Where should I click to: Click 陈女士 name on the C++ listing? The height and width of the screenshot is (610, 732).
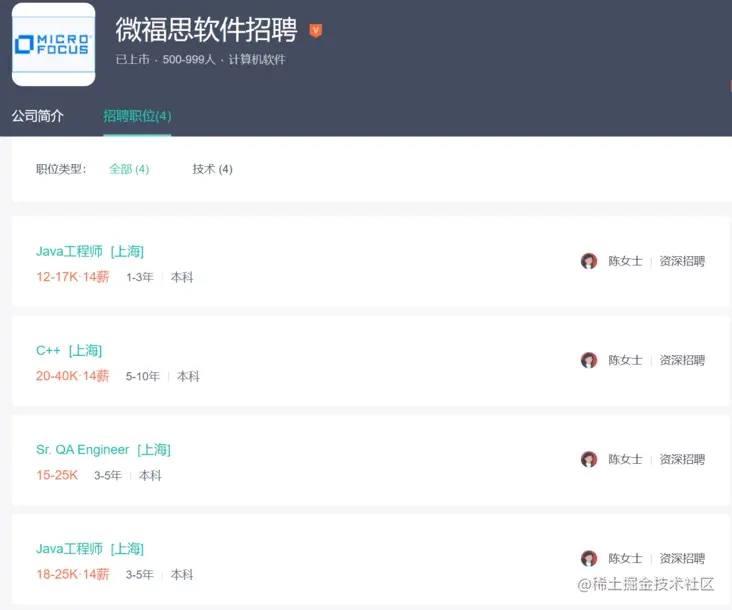[x=625, y=360]
